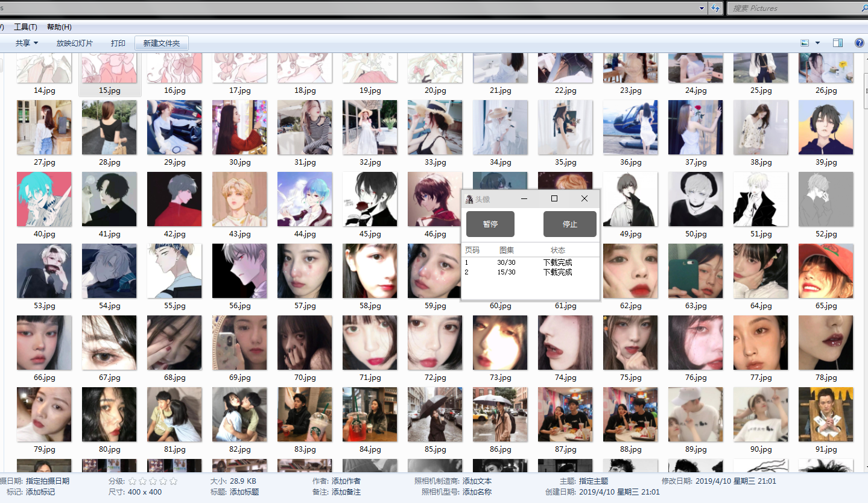
Task: Click the 图集 column header
Action: (507, 250)
